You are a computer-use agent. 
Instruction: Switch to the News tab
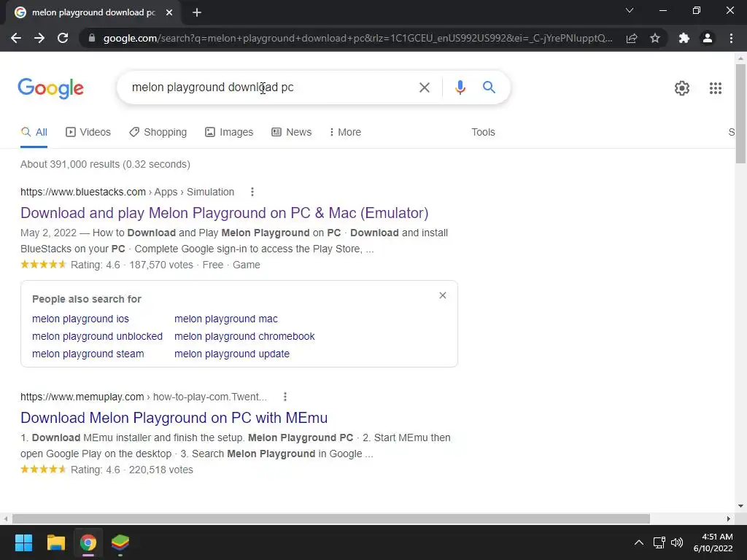[x=292, y=133]
